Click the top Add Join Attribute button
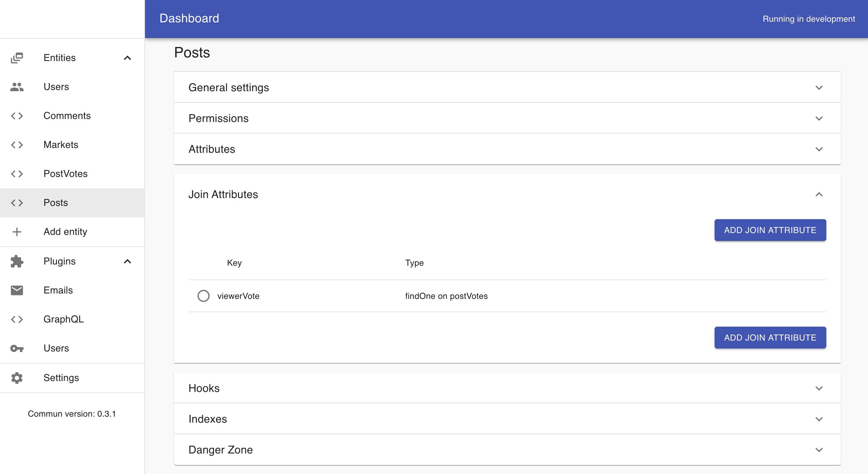 770,230
